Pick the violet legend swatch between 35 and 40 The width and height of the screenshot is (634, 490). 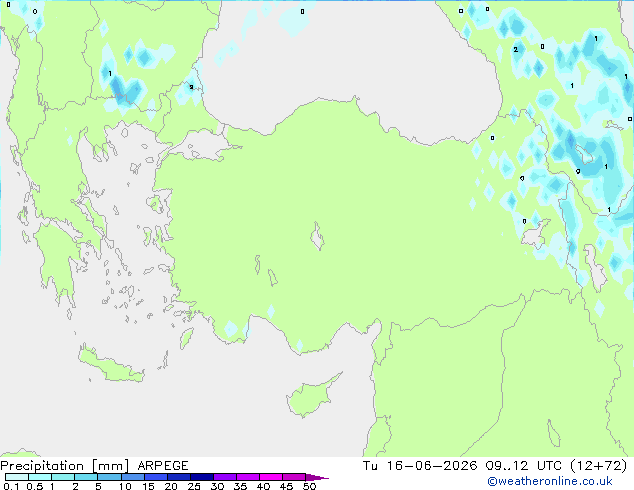click(x=248, y=477)
